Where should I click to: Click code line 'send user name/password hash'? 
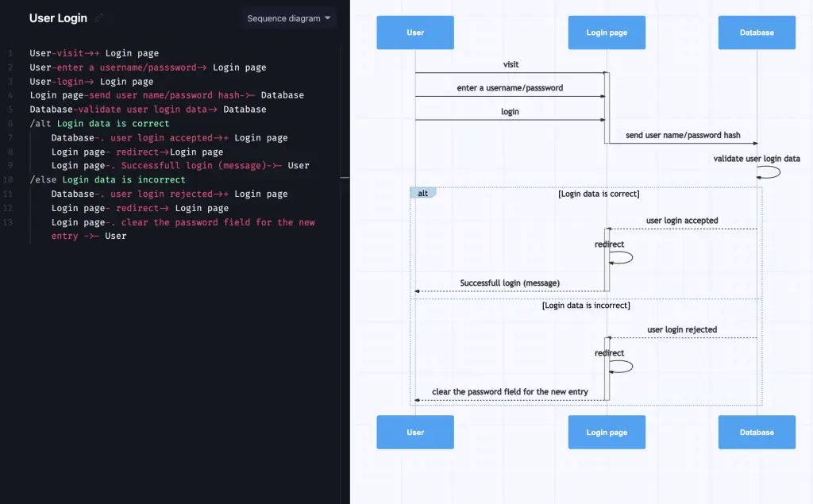[x=167, y=95]
